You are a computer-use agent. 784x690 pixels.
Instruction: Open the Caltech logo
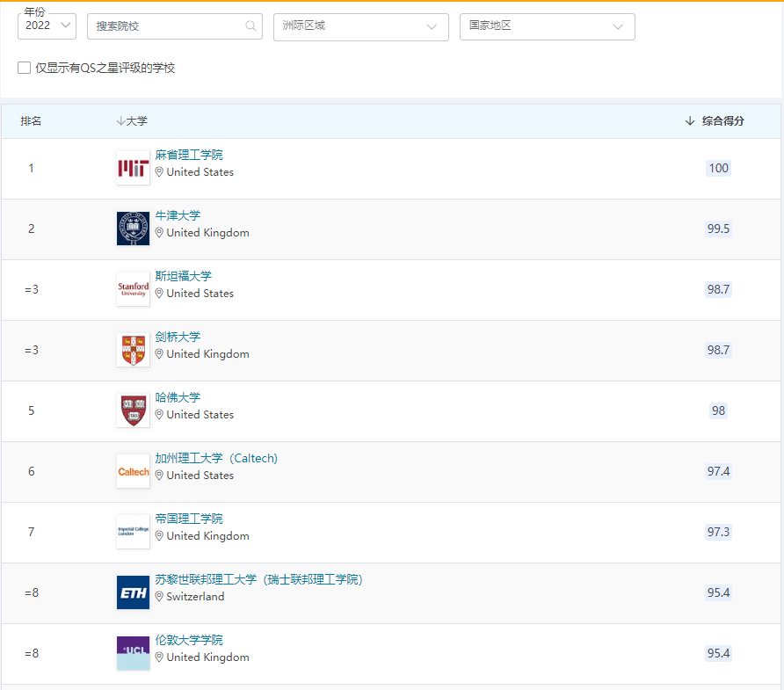(133, 471)
